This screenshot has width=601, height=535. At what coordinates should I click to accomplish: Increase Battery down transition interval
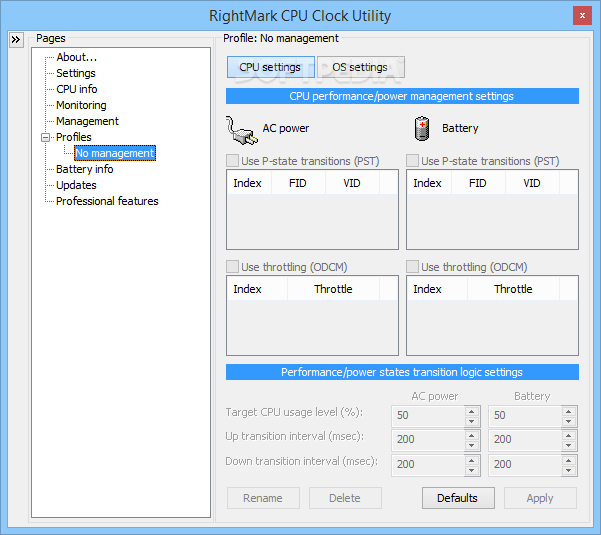tap(569, 460)
